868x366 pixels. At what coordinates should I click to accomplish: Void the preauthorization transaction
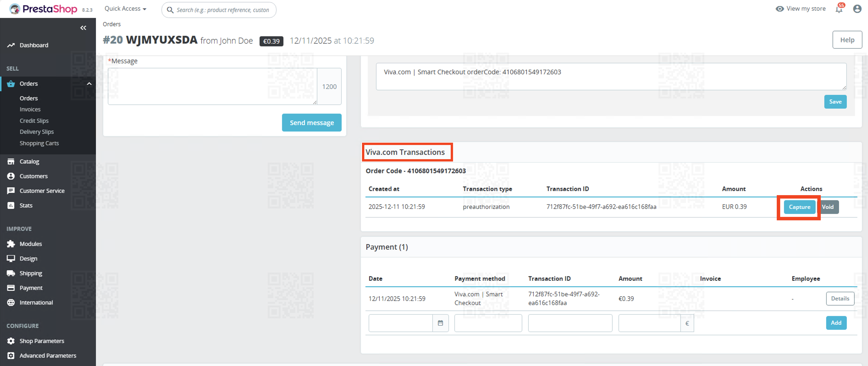coord(829,207)
